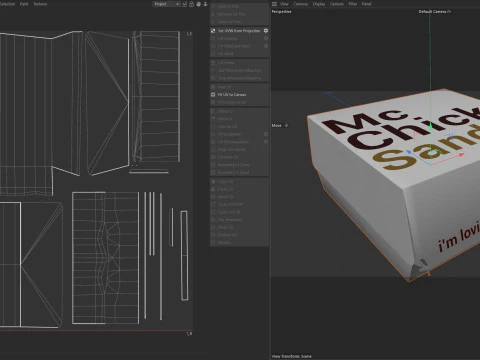This screenshot has width=480, height=360.
Task: Open options gear beside UV Rectangularize
Action: point(266,142)
